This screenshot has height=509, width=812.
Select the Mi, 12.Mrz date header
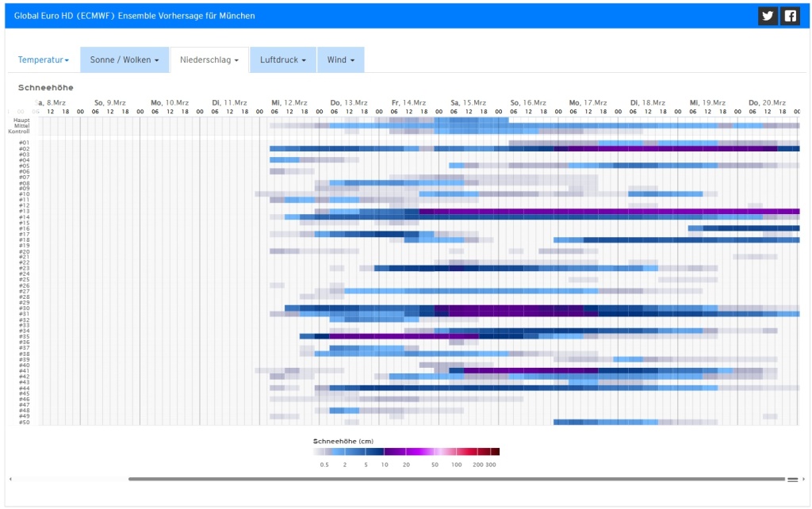[x=289, y=103]
